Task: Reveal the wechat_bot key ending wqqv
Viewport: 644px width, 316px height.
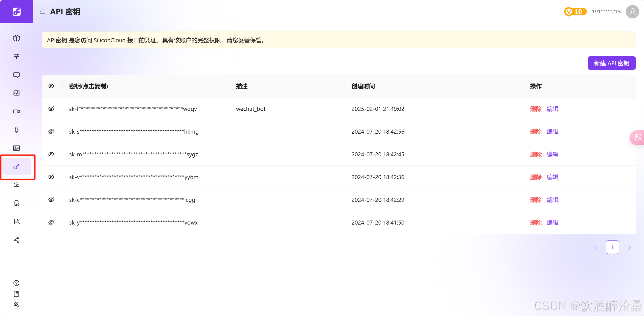Action: point(51,109)
